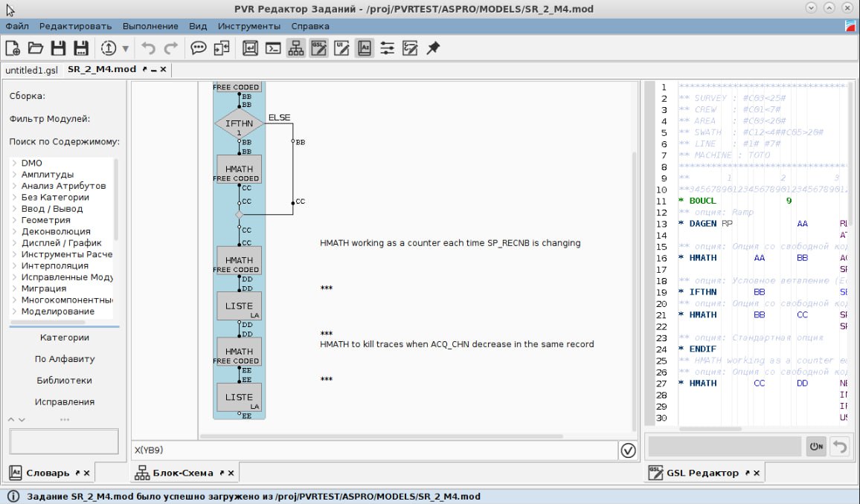Click the New file icon in toolbar
Image resolution: width=860 pixels, height=504 pixels.
13,48
